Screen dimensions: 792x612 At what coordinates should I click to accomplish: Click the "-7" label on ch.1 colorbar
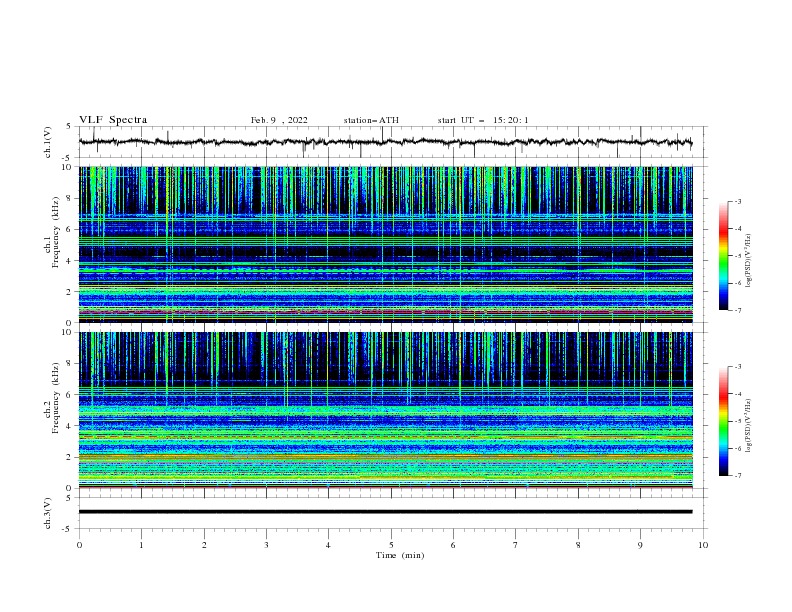tap(738, 310)
